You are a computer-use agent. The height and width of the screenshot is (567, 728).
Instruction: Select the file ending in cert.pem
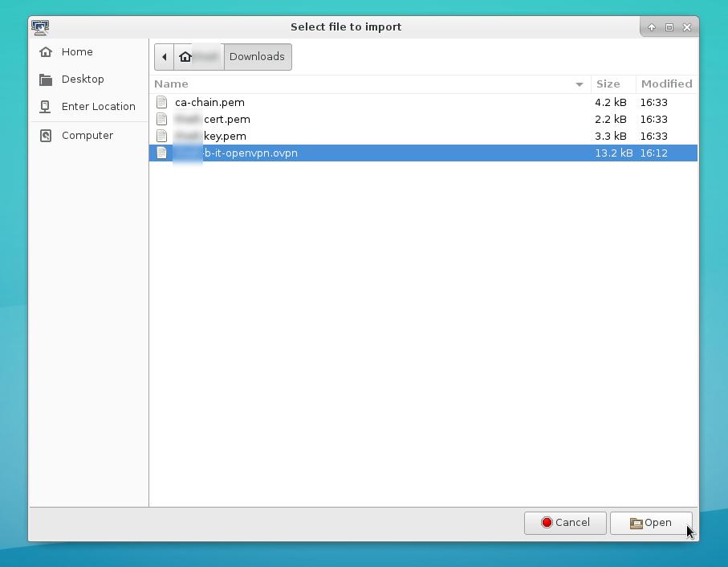pos(226,120)
